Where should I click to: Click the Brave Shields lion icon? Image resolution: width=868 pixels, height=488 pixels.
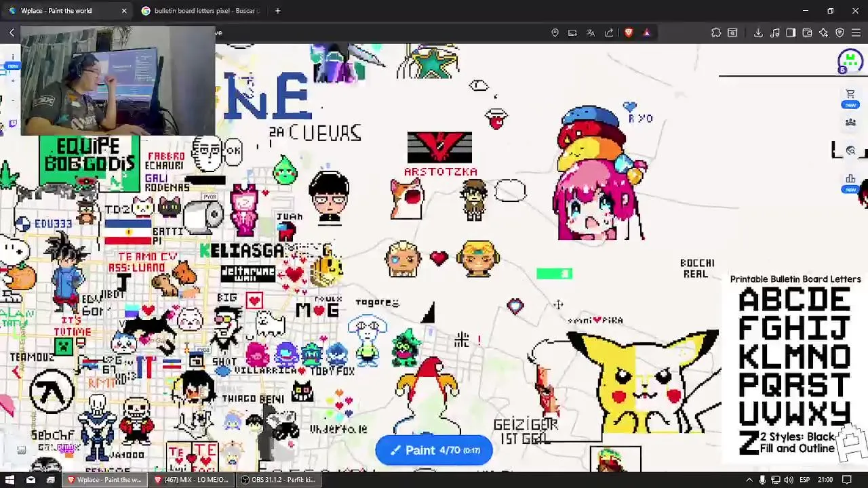[629, 33]
